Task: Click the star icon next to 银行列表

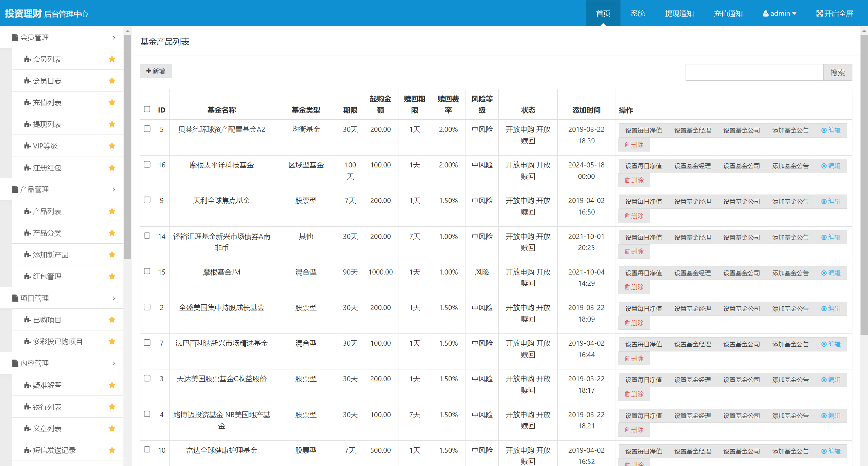Action: (112, 407)
